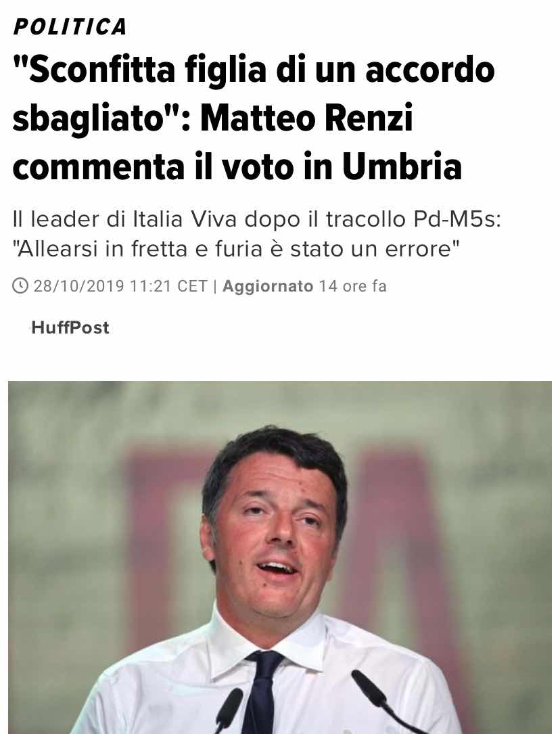This screenshot has width=560, height=734.
Task: Click the word "Umbria" in the headline
Action: pos(402,166)
